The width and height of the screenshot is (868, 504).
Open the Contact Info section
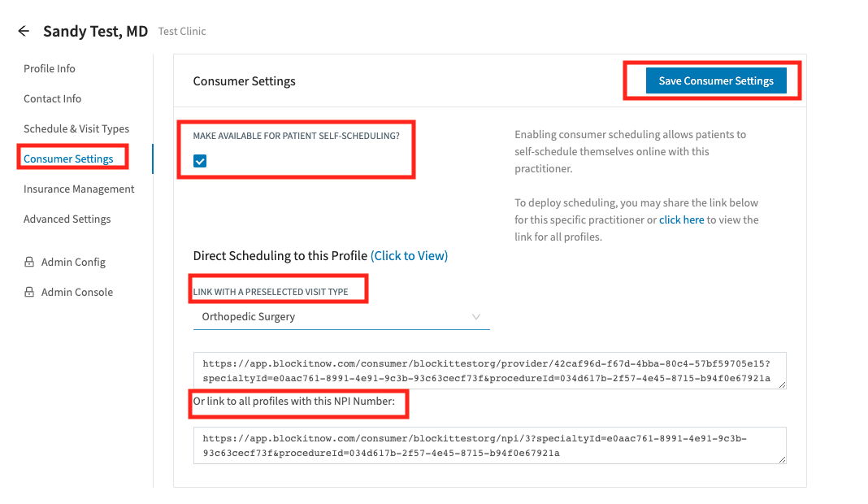(x=52, y=98)
